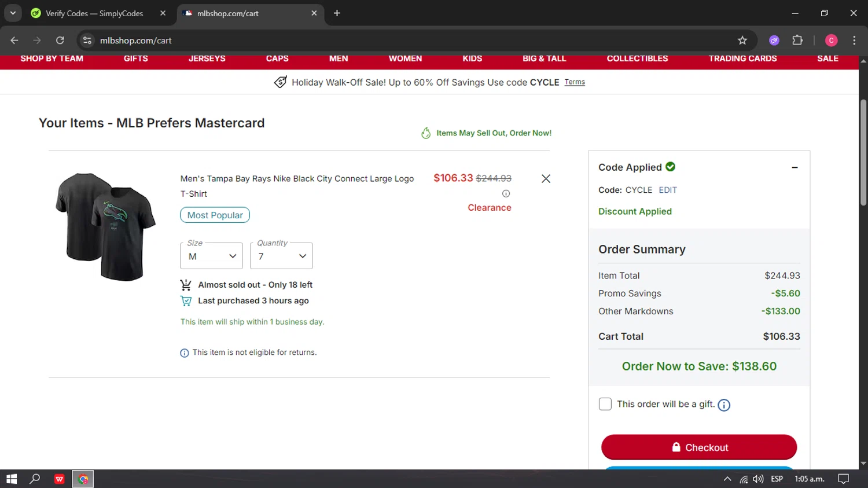Open SHOP BY TEAM menu
868x488 pixels.
tap(52, 58)
